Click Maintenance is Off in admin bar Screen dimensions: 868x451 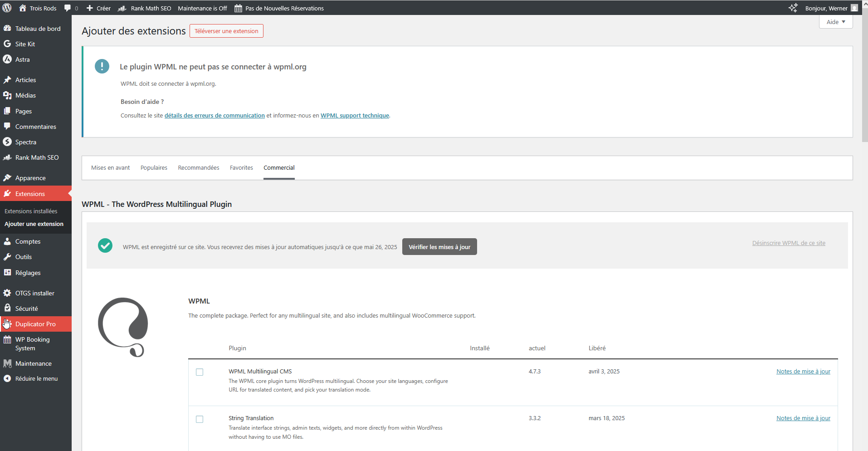202,8
